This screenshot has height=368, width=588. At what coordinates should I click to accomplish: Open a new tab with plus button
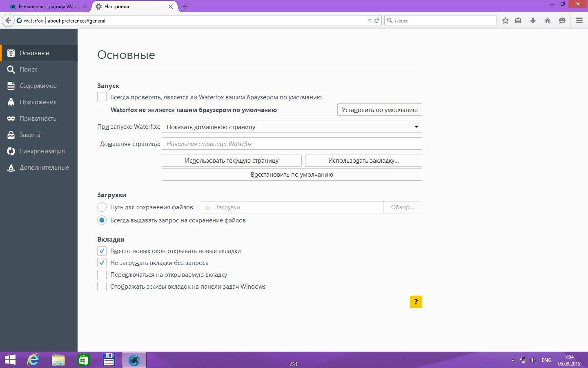click(x=185, y=7)
